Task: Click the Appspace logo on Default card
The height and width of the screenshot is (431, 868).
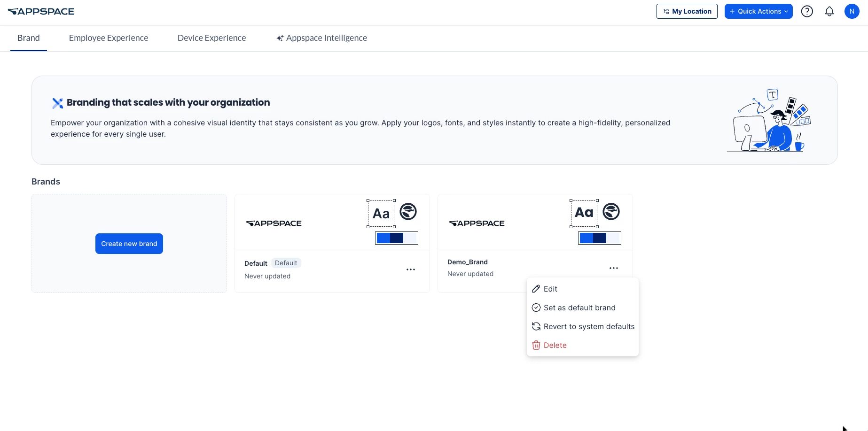Action: [x=274, y=223]
